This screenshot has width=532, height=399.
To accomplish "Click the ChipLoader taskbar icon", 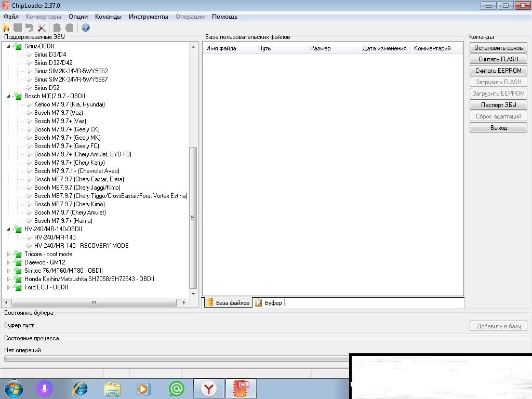I will [x=242, y=389].
